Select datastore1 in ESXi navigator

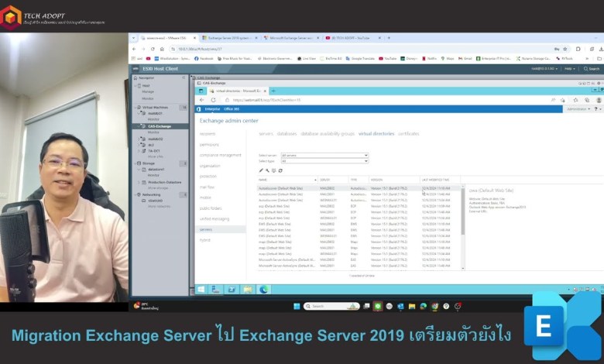(x=156, y=169)
